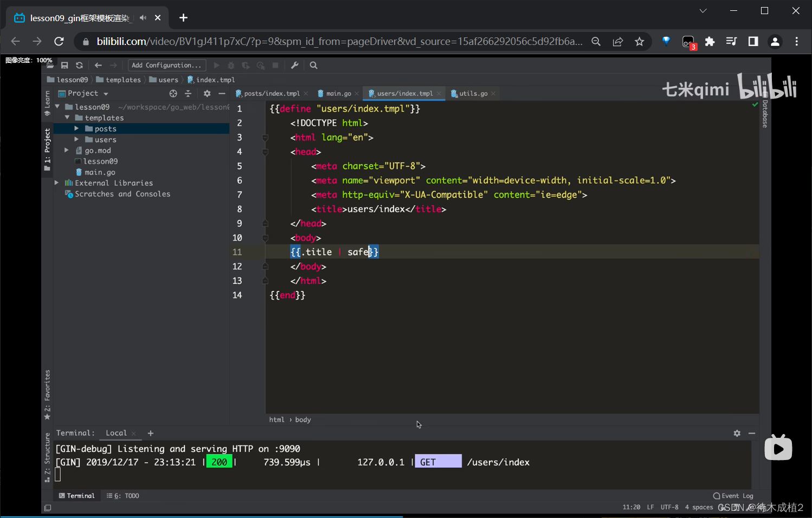Image resolution: width=812 pixels, height=518 pixels.
Task: Click the Synchronize refresh icon in IDE toolbar
Action: click(79, 66)
